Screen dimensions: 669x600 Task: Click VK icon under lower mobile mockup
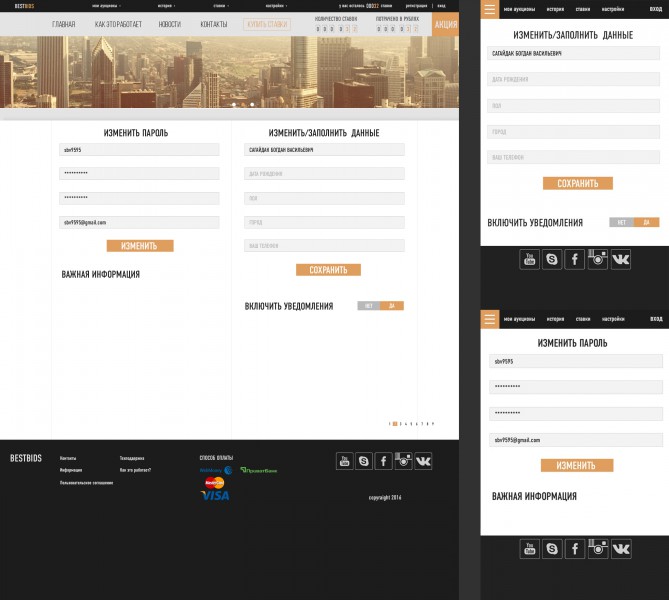(621, 548)
